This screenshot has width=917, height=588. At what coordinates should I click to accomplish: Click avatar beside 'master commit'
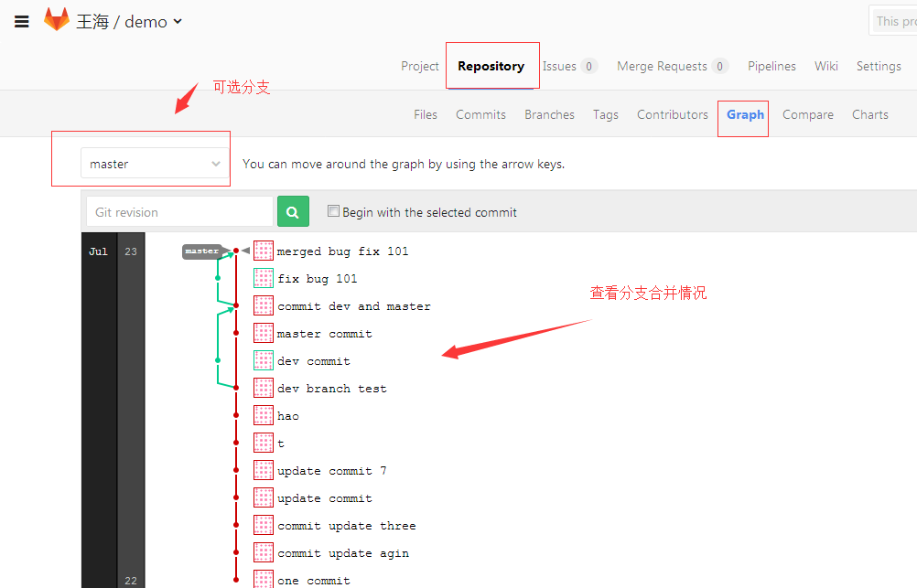[x=264, y=333]
